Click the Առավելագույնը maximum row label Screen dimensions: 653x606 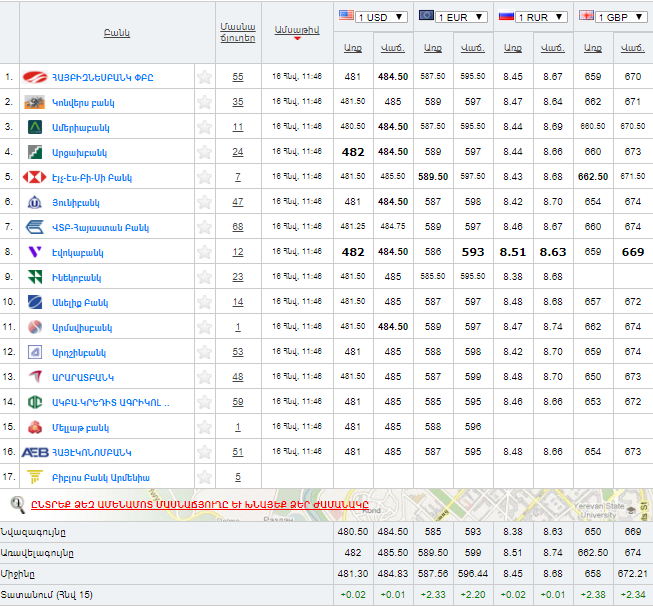(37, 553)
